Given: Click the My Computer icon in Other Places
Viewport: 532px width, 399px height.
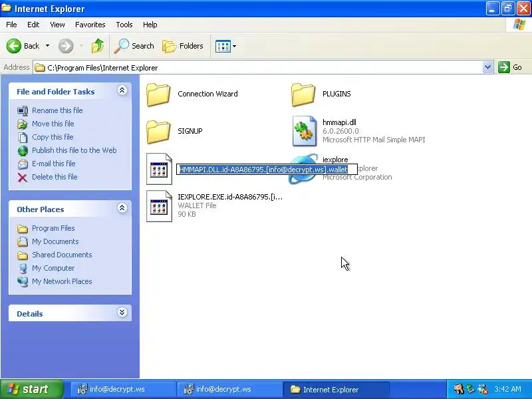Looking at the screenshot, I should pyautogui.click(x=23, y=269).
